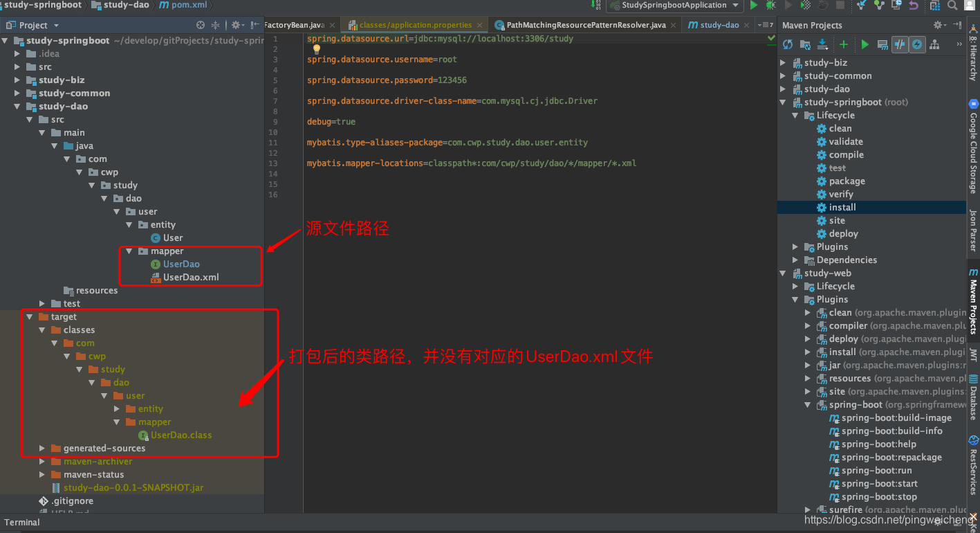The width and height of the screenshot is (980, 533).
Task: Run Maven build with green arrow
Action: click(x=865, y=44)
